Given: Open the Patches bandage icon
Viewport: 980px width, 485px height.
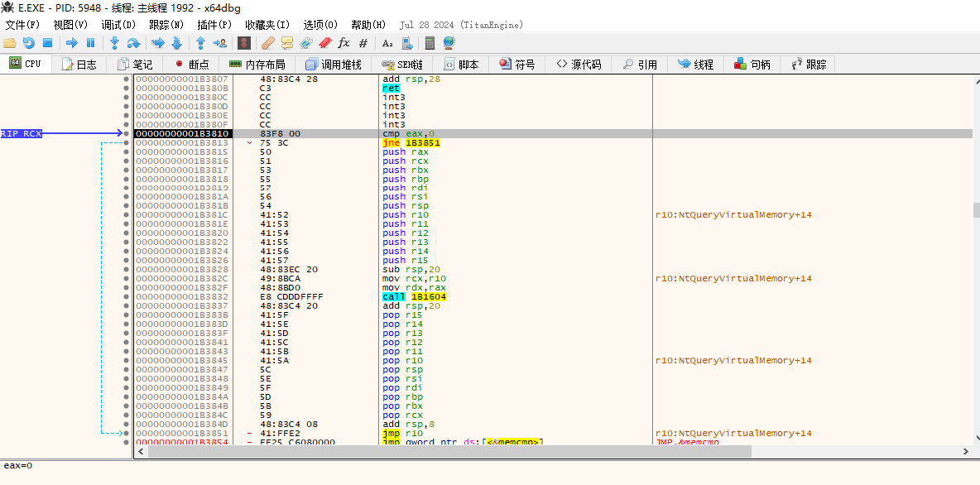Looking at the screenshot, I should coord(268,43).
